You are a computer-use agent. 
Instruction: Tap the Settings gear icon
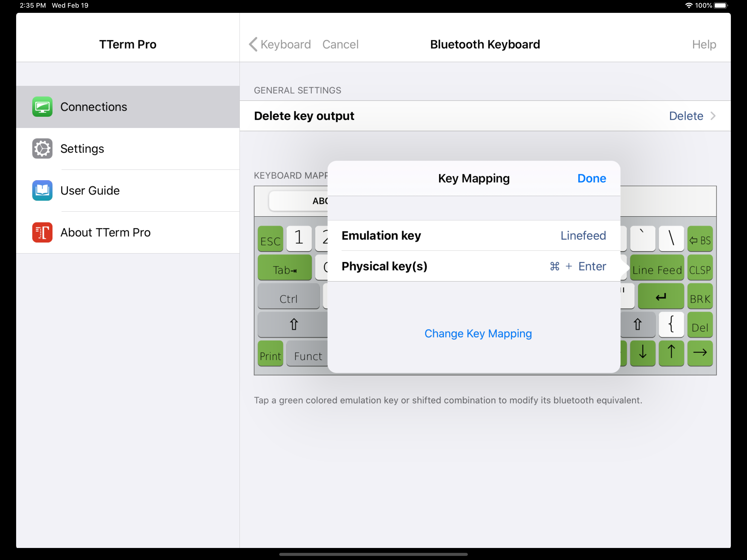[42, 148]
